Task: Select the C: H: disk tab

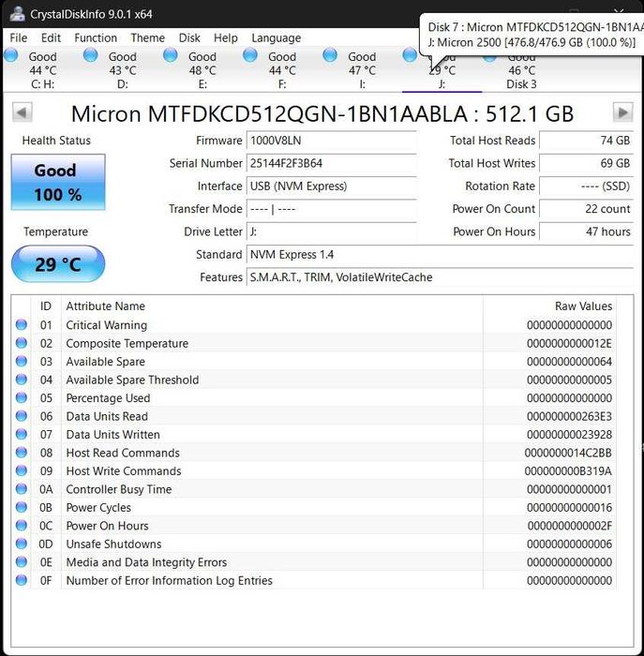Action: 42,70
